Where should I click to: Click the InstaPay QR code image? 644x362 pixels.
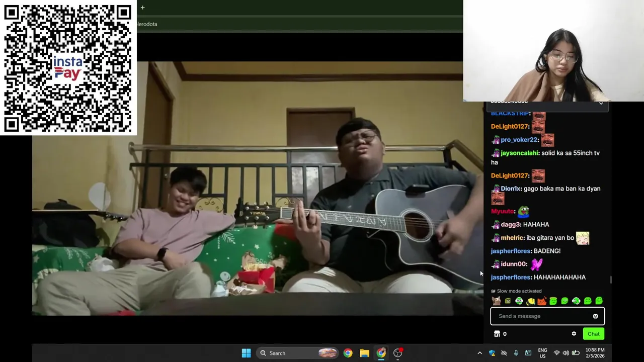[68, 68]
